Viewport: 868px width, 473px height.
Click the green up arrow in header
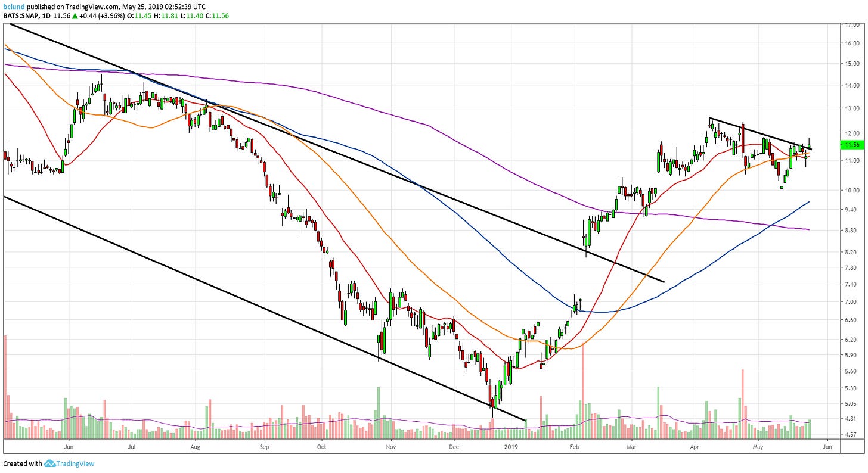74,15
